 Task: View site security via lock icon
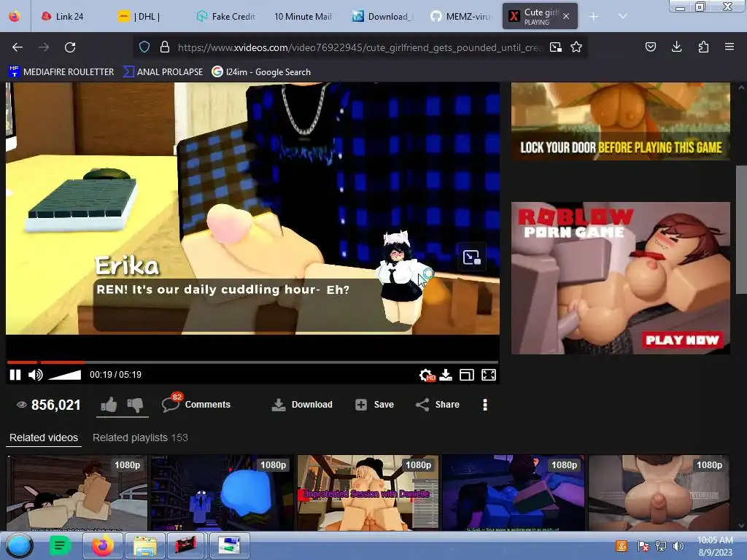(165, 47)
